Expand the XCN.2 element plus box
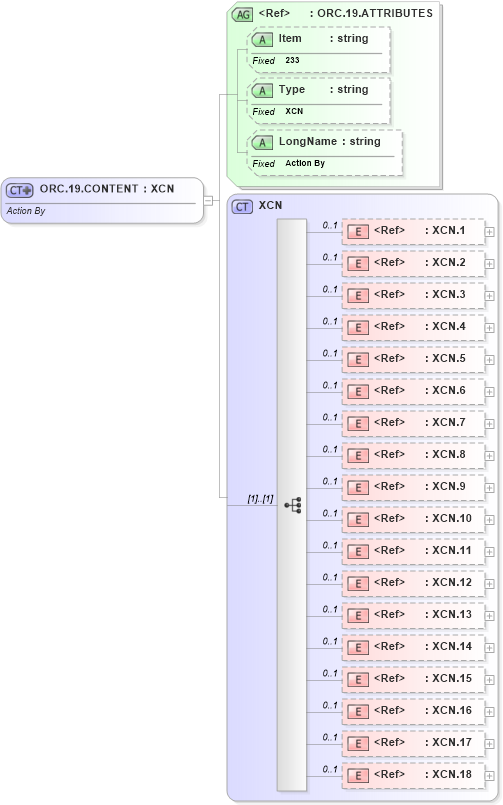503x805 pixels. click(x=490, y=264)
